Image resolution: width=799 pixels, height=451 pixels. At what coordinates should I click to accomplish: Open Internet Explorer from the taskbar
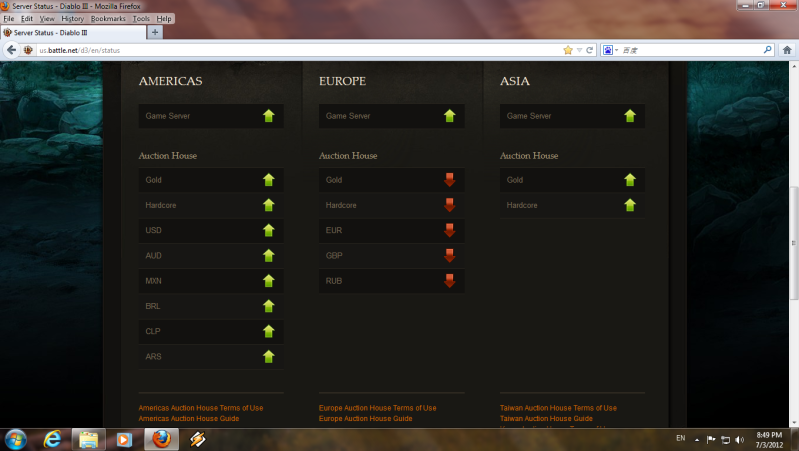point(53,438)
